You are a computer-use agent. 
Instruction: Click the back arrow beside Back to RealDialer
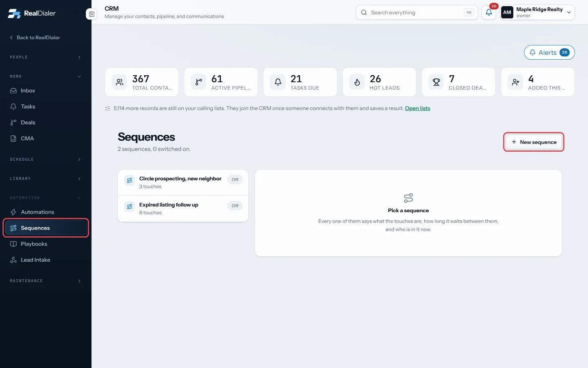(x=11, y=38)
